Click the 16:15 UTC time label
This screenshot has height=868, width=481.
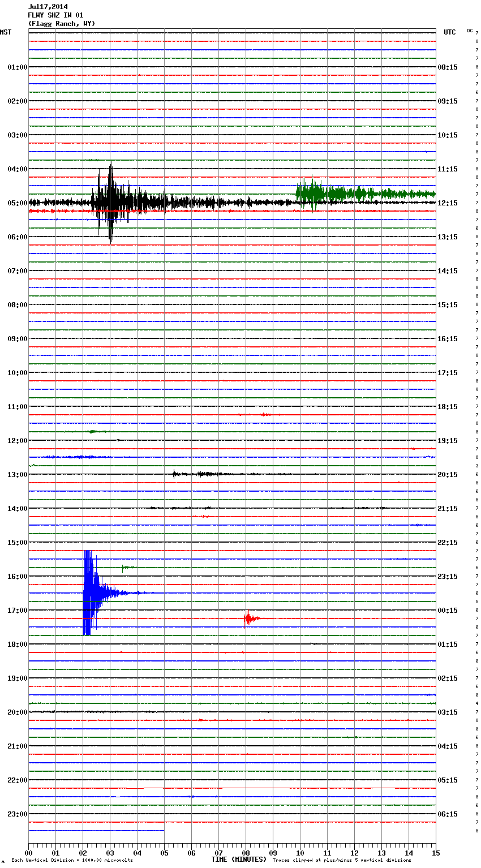(448, 339)
